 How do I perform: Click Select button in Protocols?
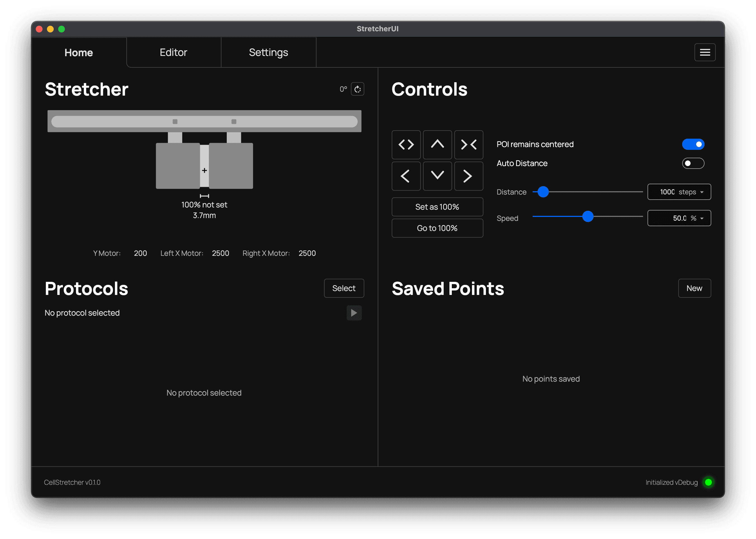pyautogui.click(x=344, y=288)
